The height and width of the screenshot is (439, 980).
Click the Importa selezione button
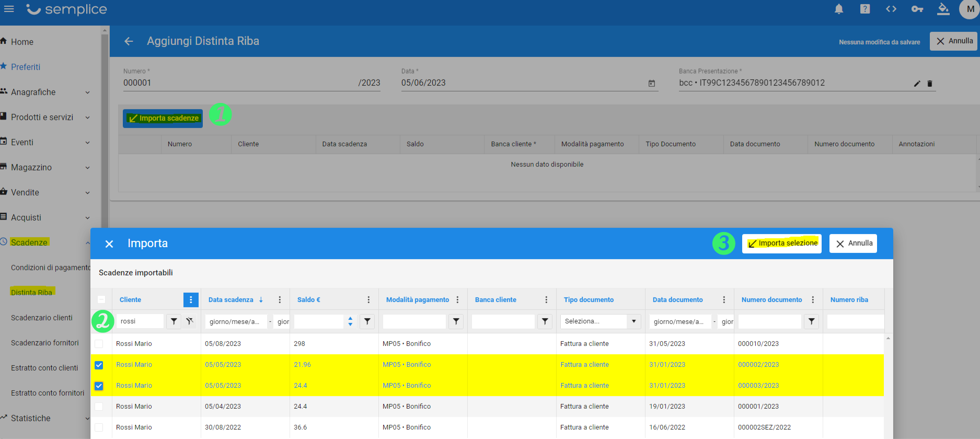[x=782, y=244]
